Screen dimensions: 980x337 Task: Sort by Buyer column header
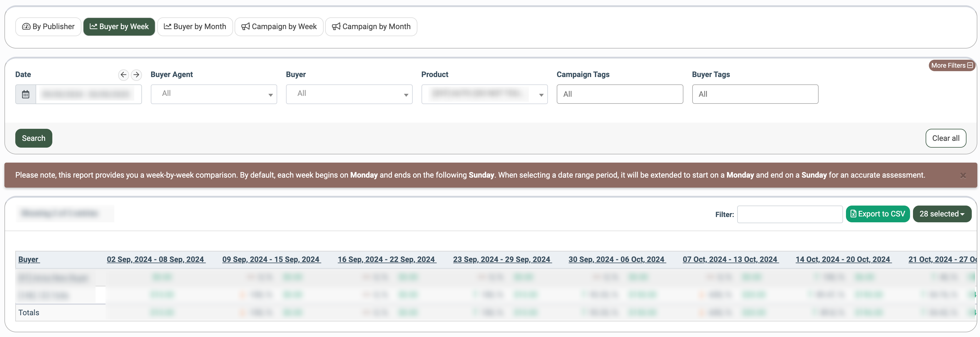tap(29, 259)
